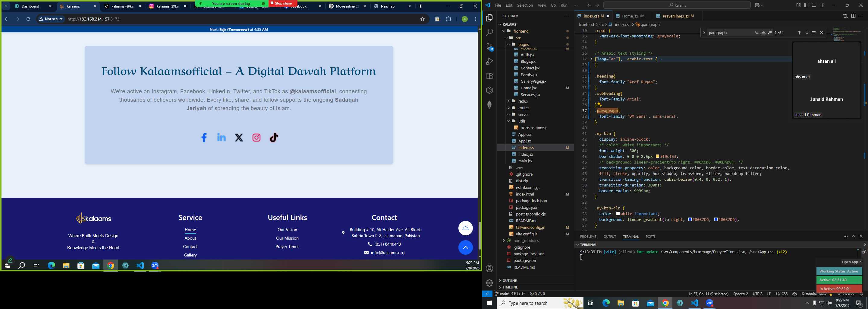Expand folded line 27 arabic-text rule
This screenshot has height=309, width=868.
coord(591,59)
